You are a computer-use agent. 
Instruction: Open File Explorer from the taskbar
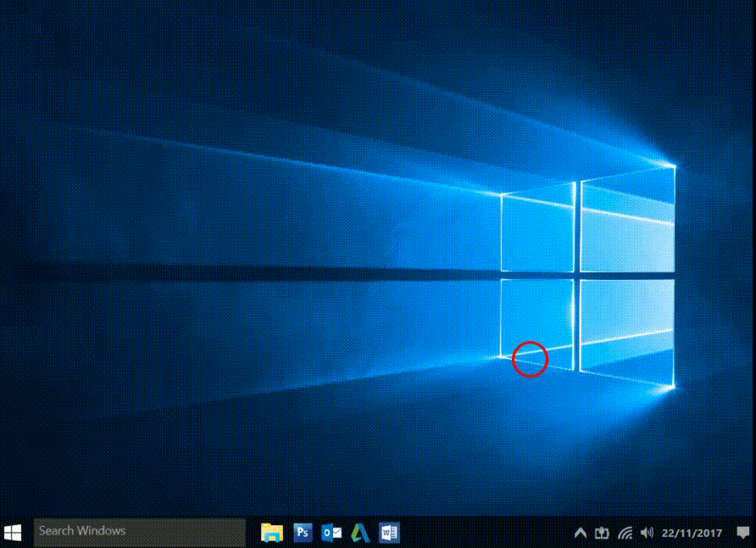coord(271,532)
